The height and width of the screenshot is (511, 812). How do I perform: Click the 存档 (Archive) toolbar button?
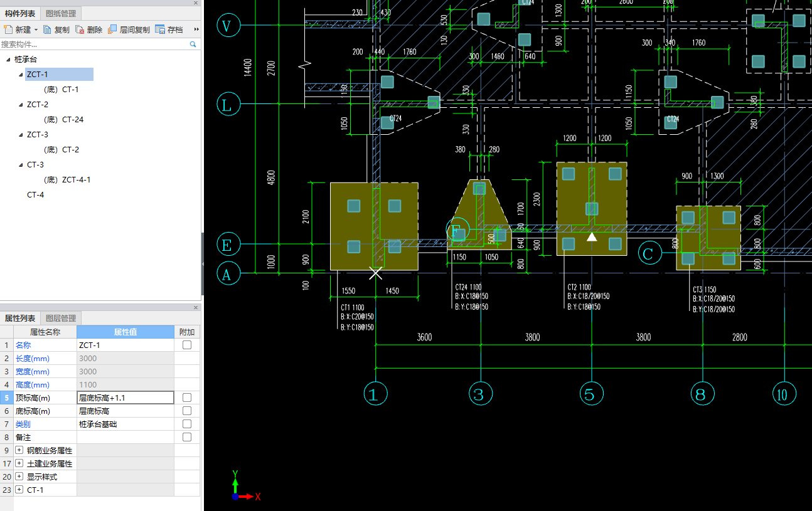(x=169, y=29)
